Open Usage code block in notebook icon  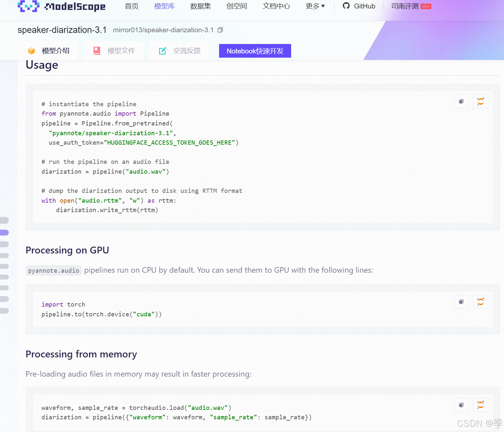click(481, 101)
